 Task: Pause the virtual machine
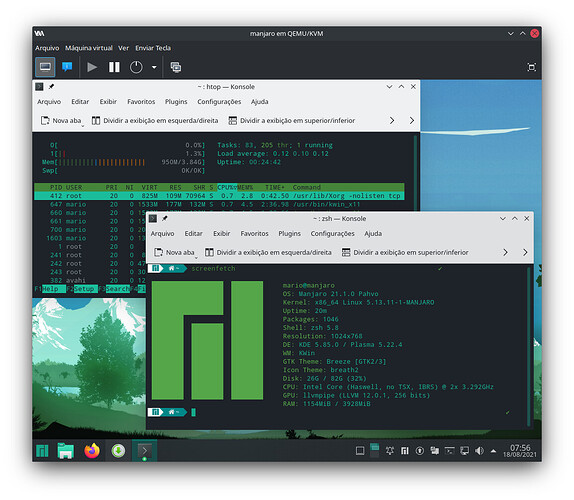pyautogui.click(x=114, y=67)
